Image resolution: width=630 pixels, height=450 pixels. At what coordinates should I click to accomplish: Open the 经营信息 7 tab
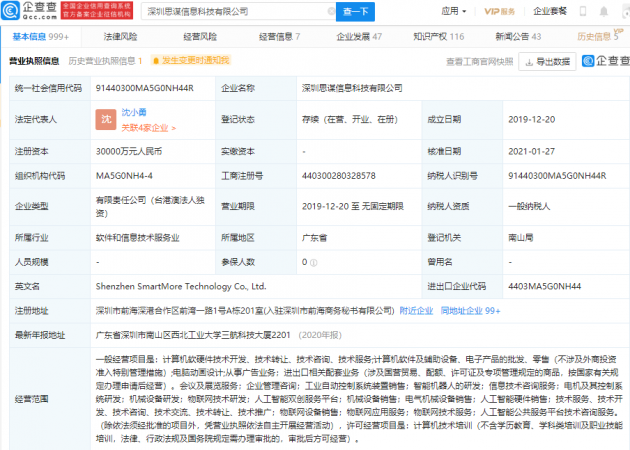coord(280,37)
